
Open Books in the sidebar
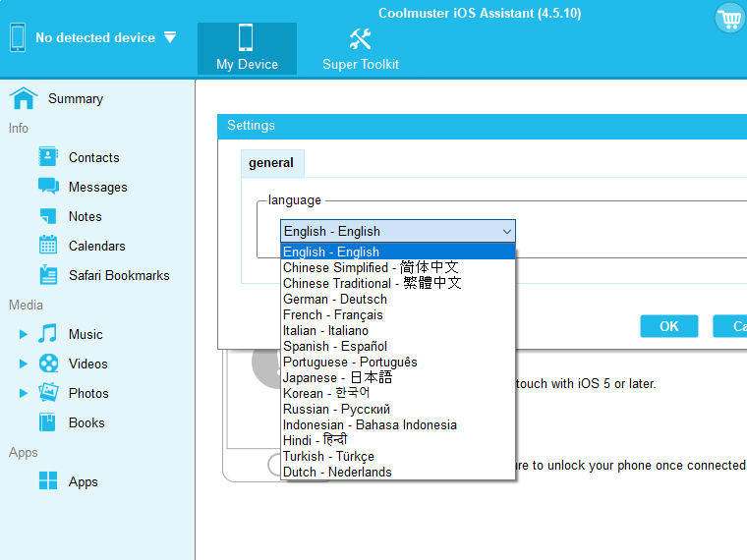pyautogui.click(x=86, y=422)
